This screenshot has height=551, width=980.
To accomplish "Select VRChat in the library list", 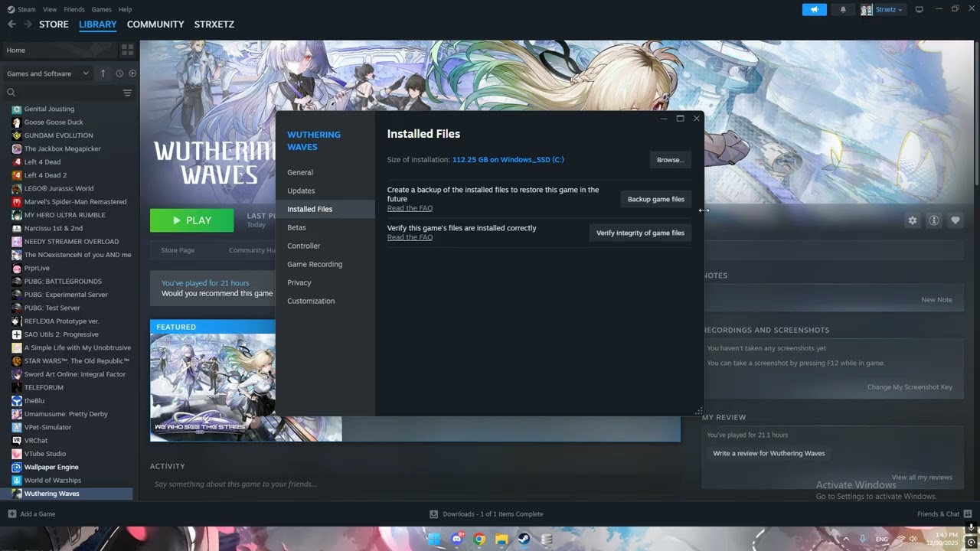I will point(36,441).
